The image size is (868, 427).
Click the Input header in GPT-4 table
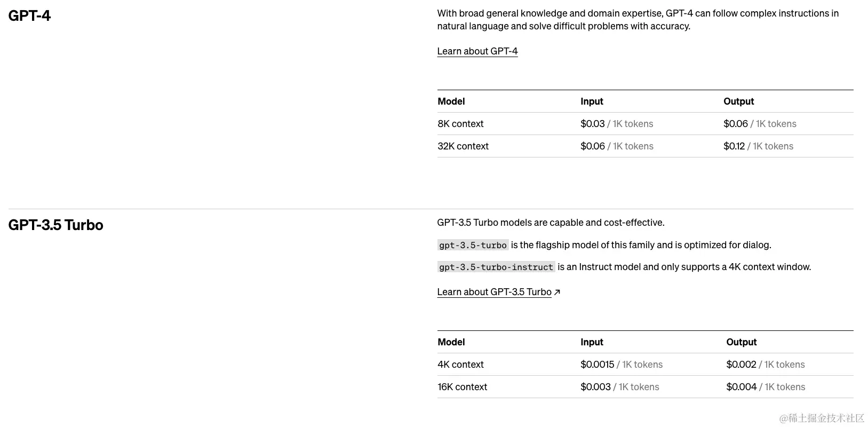pyautogui.click(x=592, y=101)
